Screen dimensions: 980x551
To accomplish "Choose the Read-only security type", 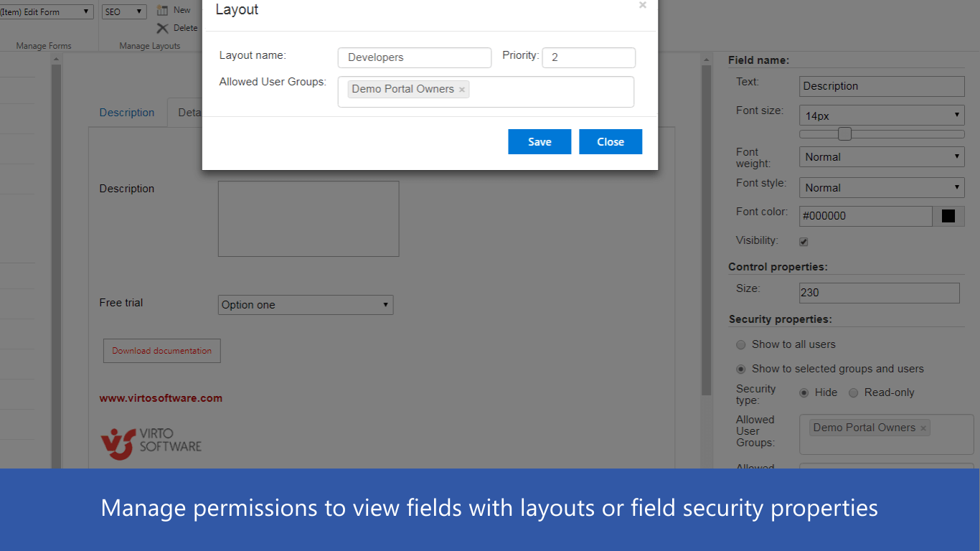I will pyautogui.click(x=853, y=393).
